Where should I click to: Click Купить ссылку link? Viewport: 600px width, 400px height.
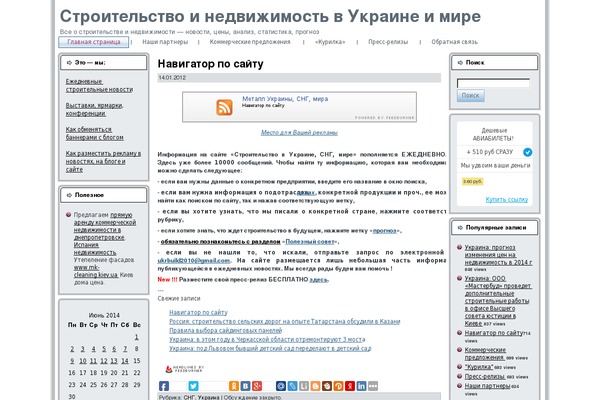tap(507, 199)
